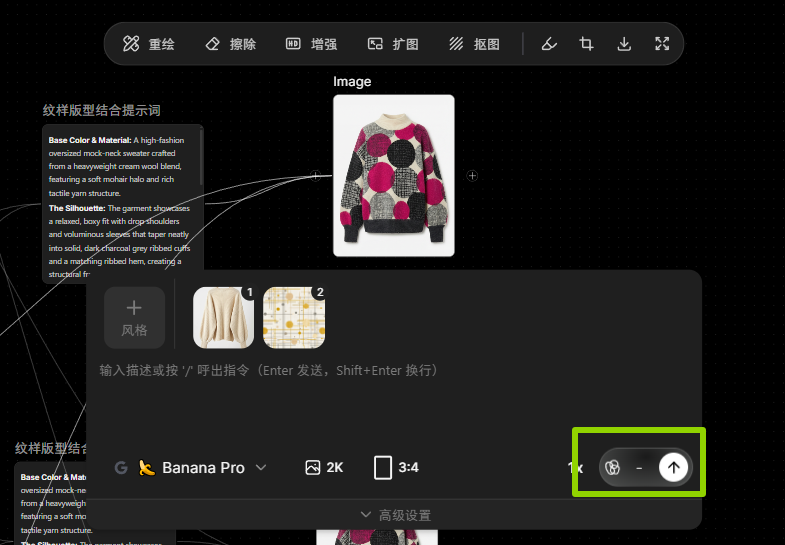The image size is (785, 545).
Task: Click the 增强 HD enhance tool
Action: click(x=311, y=44)
